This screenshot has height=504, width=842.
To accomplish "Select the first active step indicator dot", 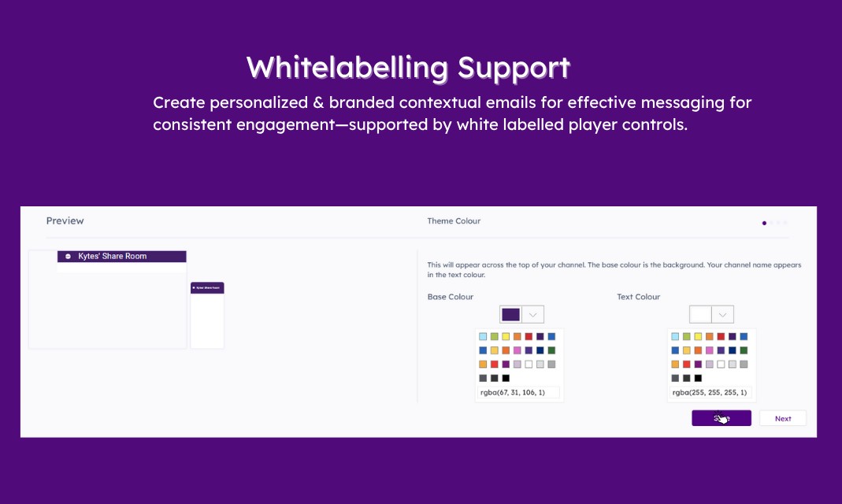I will click(764, 224).
